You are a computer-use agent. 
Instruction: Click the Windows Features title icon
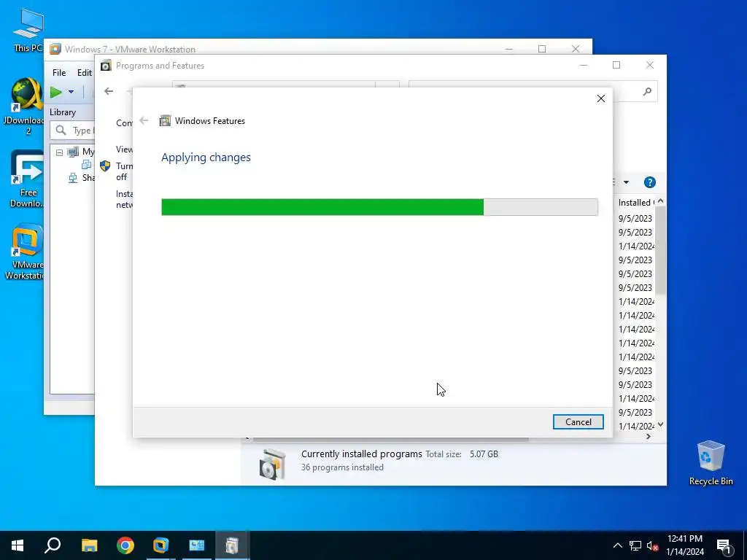[166, 120]
